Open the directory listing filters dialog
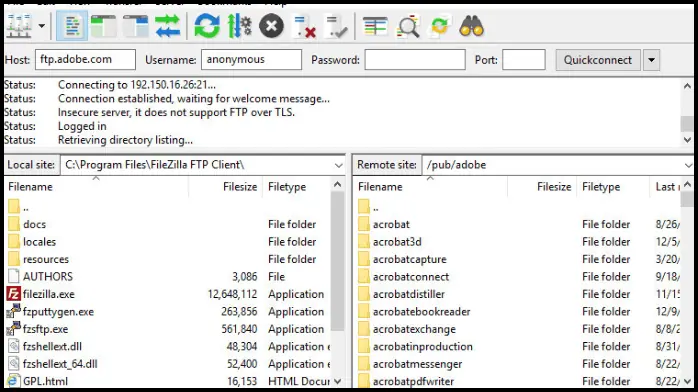This screenshot has width=698, height=392. coord(375,26)
